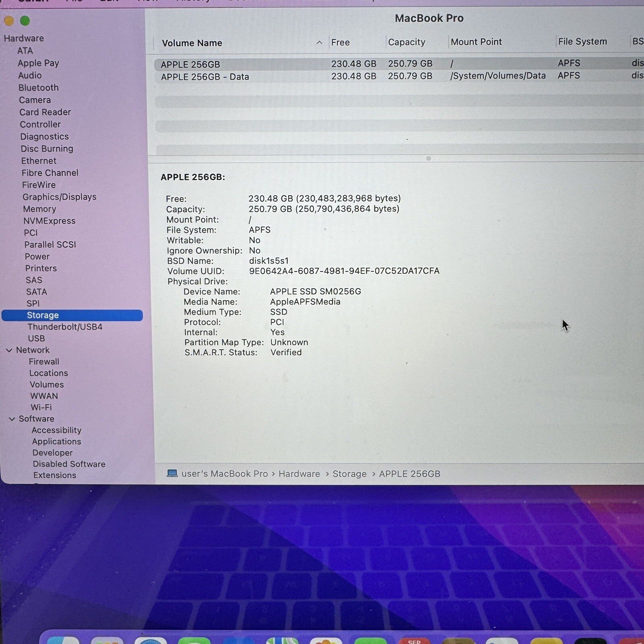644x644 pixels.
Task: Select USB in the Hardware list
Action: (36, 339)
